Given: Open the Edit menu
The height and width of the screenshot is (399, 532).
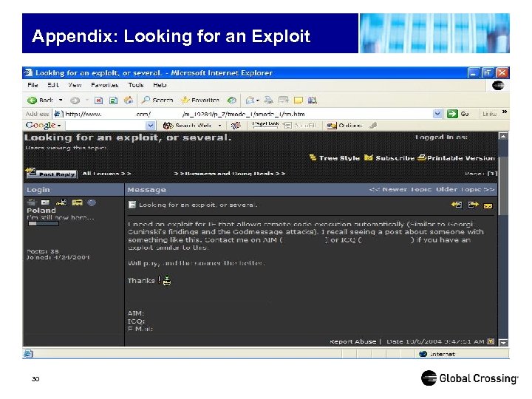Looking at the screenshot, I should [53, 85].
